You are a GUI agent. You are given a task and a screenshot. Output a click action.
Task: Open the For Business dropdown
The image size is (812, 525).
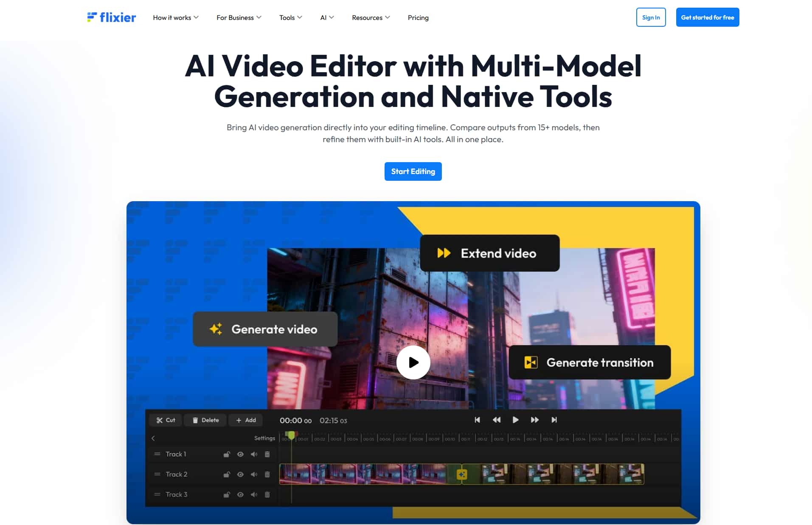point(239,17)
